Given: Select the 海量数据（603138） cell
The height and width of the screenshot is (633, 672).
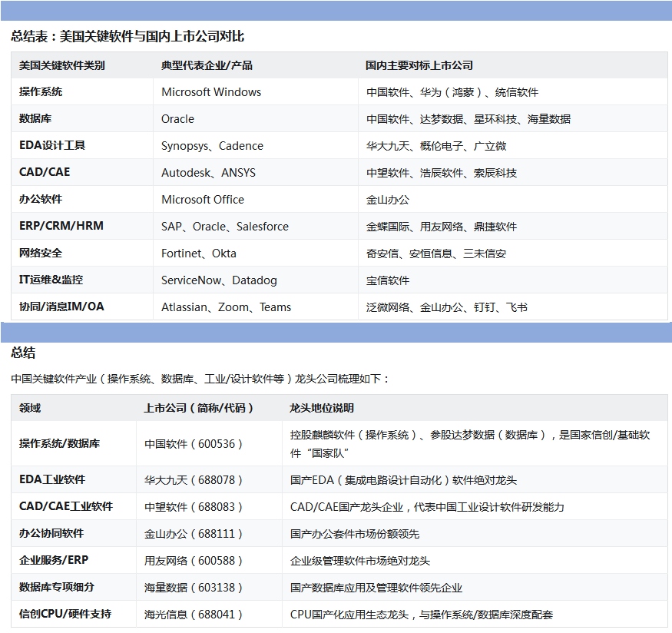Looking at the screenshot, I should click(194, 588).
